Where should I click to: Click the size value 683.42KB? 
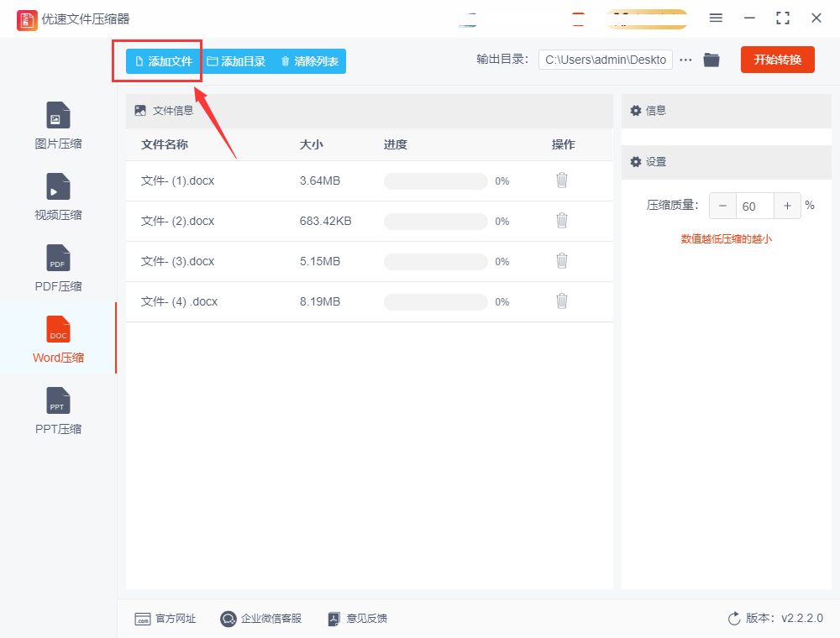click(325, 221)
